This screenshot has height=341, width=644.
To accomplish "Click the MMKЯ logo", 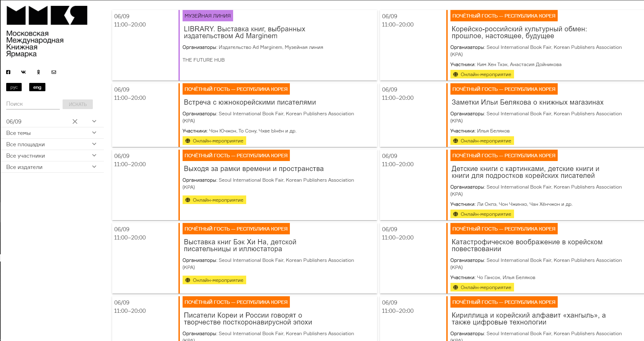I will point(47,15).
